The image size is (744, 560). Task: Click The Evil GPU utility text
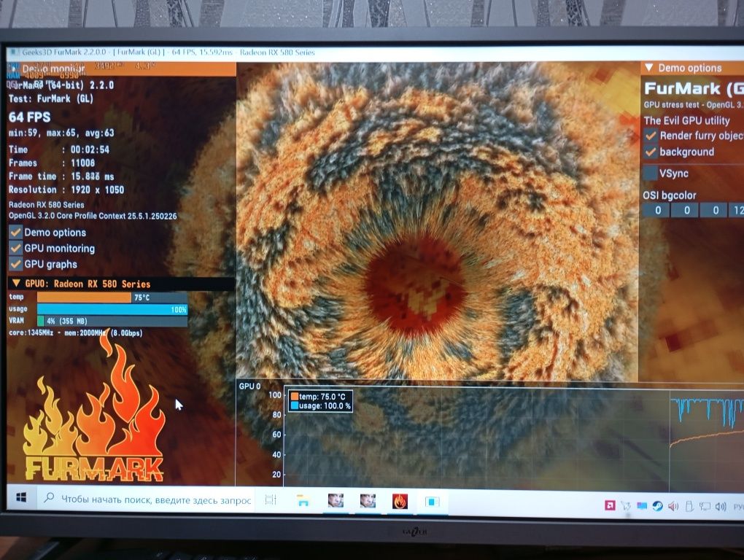(x=686, y=120)
